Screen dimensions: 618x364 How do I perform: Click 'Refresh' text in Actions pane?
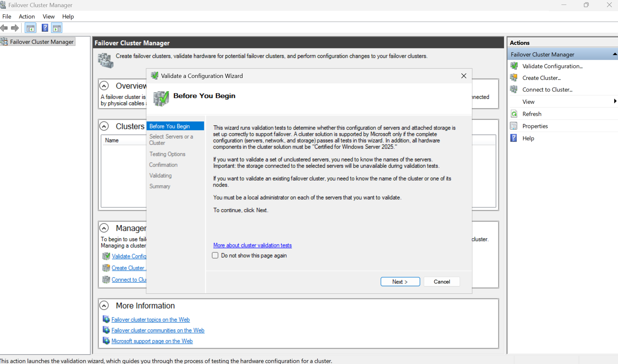(532, 114)
